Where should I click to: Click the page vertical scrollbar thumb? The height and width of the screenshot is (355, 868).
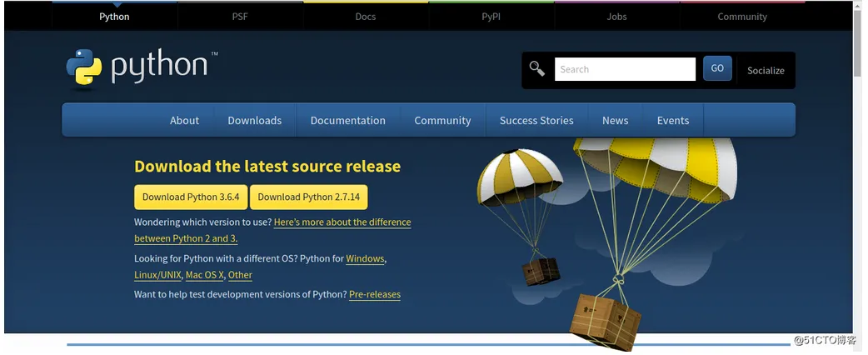click(x=857, y=42)
